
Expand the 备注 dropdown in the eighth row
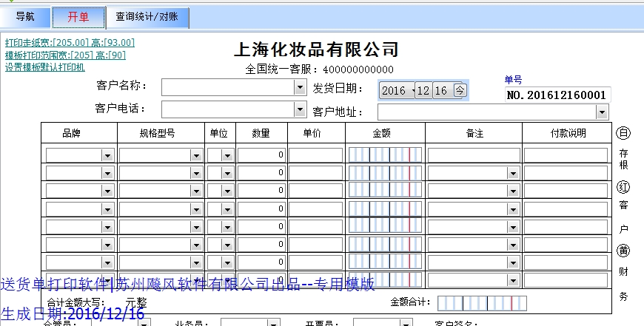(512, 281)
